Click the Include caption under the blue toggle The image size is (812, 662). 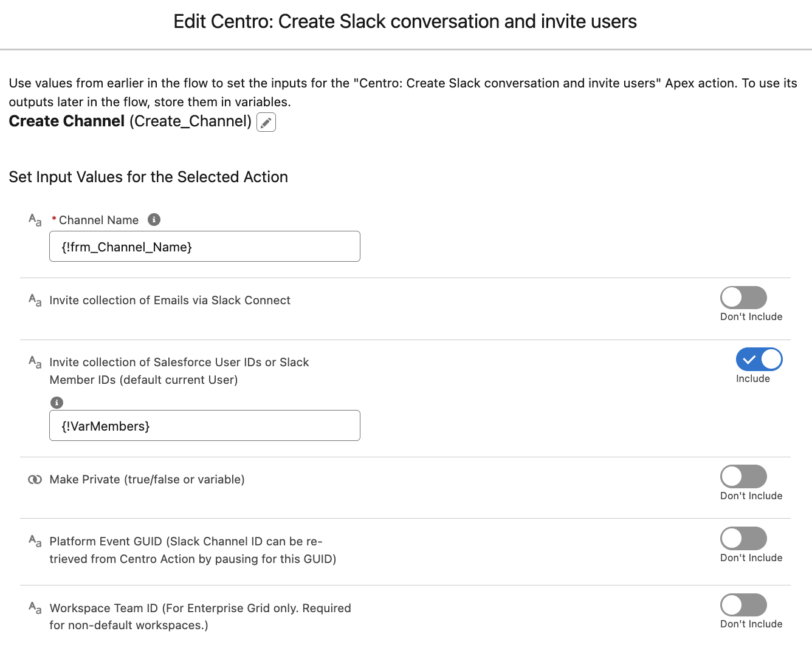click(753, 378)
